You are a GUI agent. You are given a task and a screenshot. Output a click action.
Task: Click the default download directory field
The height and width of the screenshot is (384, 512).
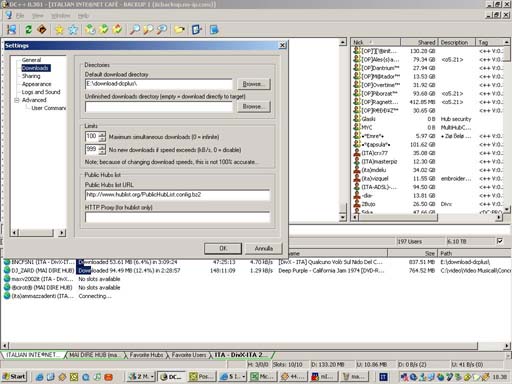click(x=159, y=84)
